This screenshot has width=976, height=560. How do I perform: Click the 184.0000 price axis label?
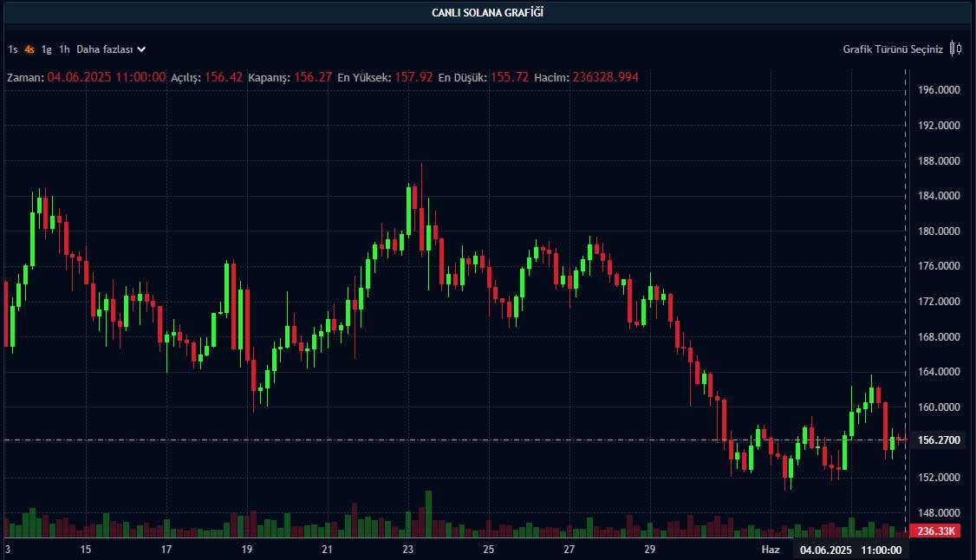pyautogui.click(x=939, y=195)
